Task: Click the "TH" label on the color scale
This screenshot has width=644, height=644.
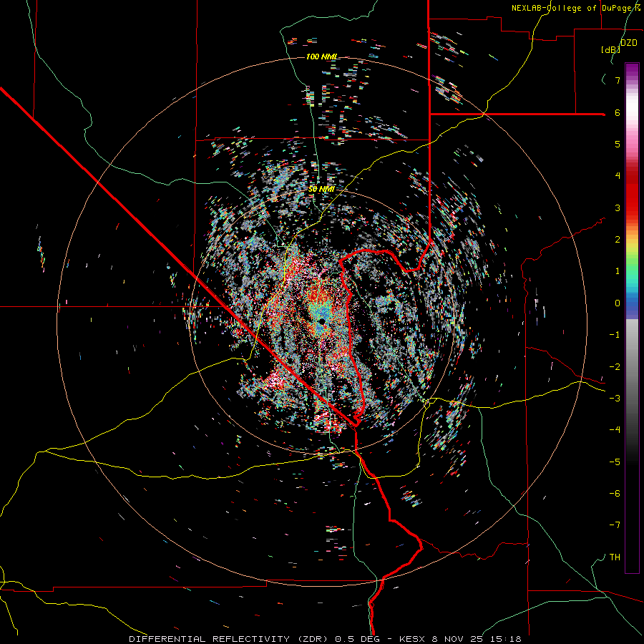Action: 615,557
